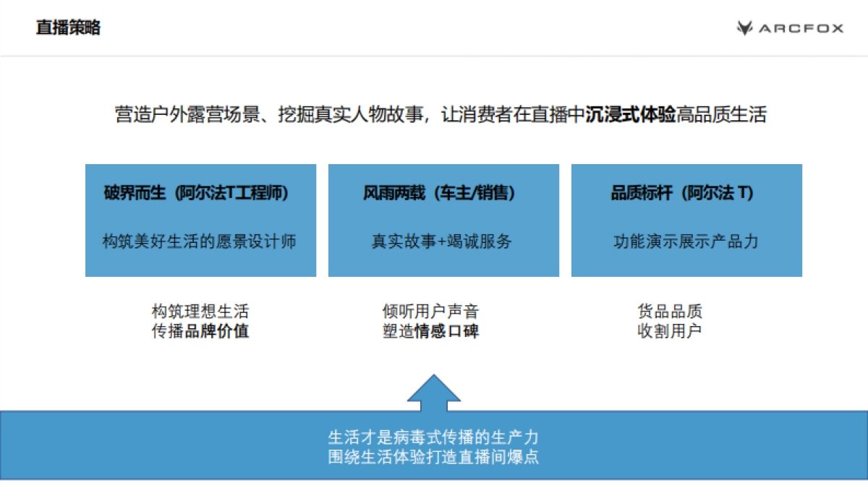Click the 生活才是病毒式传播的生产力 text
868x488 pixels.
434,437
